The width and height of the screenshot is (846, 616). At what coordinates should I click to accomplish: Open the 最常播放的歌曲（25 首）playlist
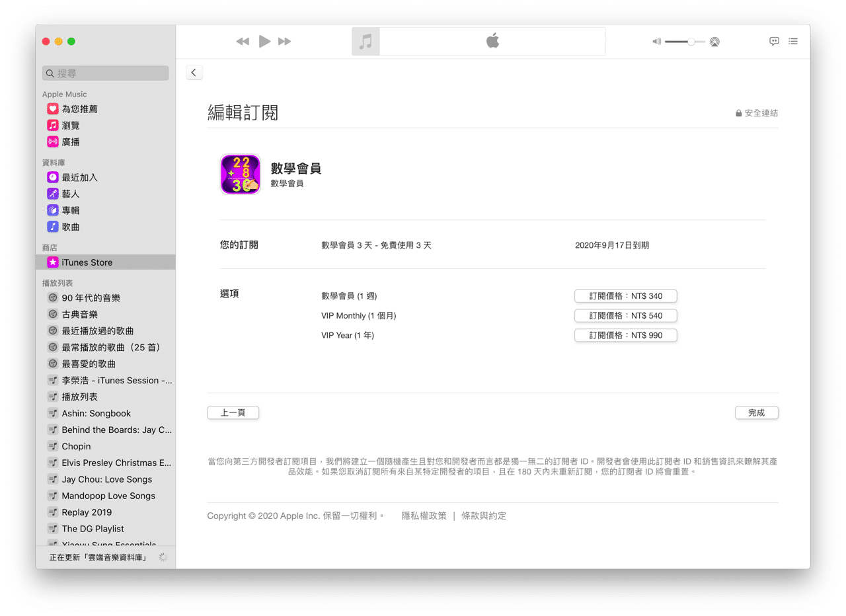tap(106, 347)
